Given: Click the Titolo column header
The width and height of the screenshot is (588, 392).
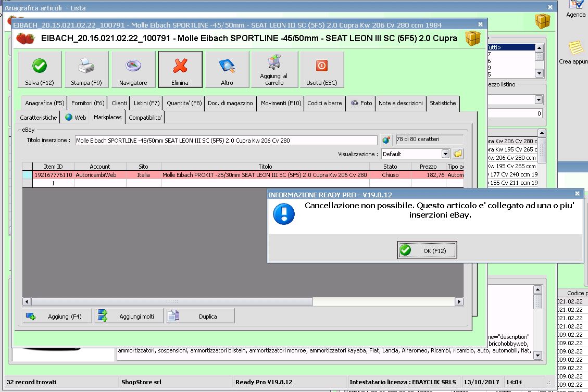Looking at the screenshot, I should point(265,167).
